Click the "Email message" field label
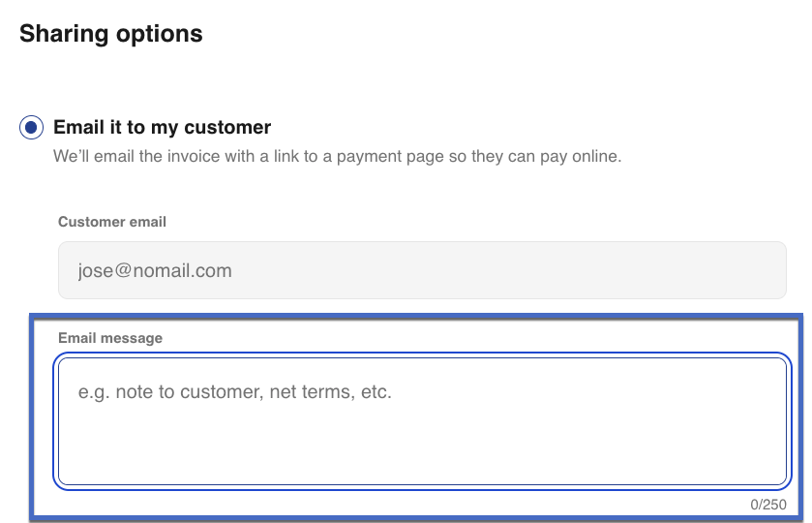The height and width of the screenshot is (523, 812). point(110,338)
